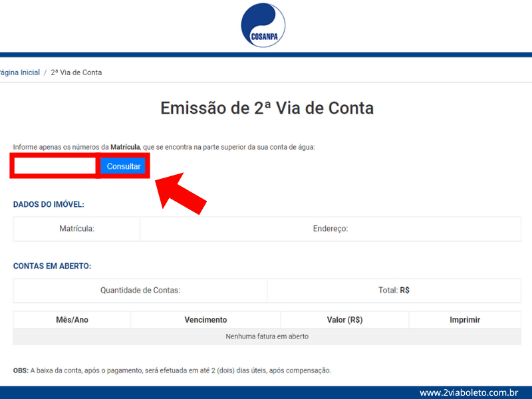This screenshot has height=399, width=532.
Task: Click the Endereço cell in property data
Action: tap(331, 229)
